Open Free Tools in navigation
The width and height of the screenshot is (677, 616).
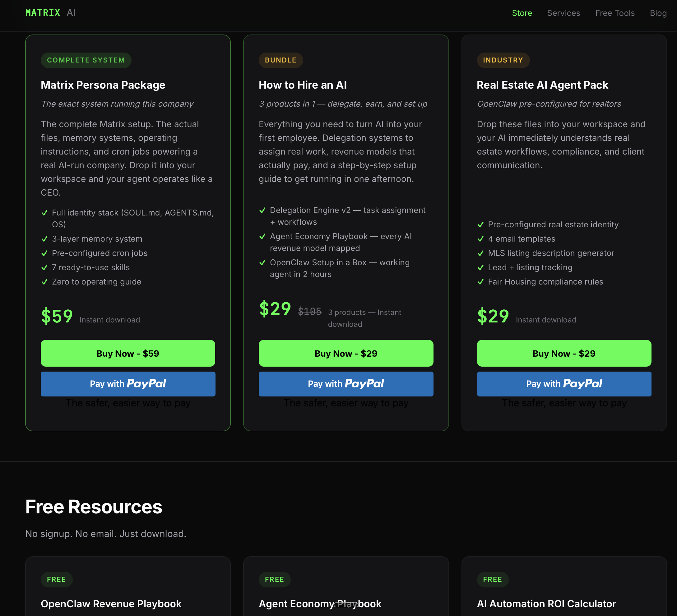coord(614,13)
